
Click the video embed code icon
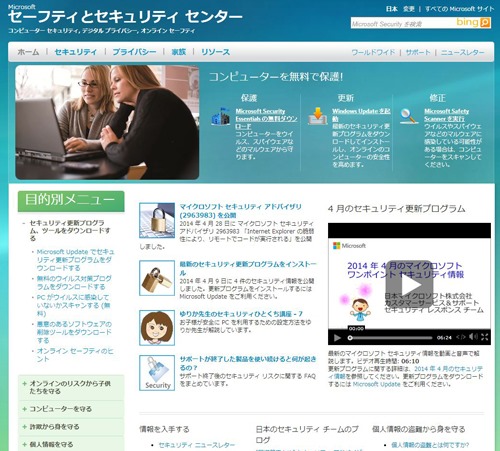(461, 337)
